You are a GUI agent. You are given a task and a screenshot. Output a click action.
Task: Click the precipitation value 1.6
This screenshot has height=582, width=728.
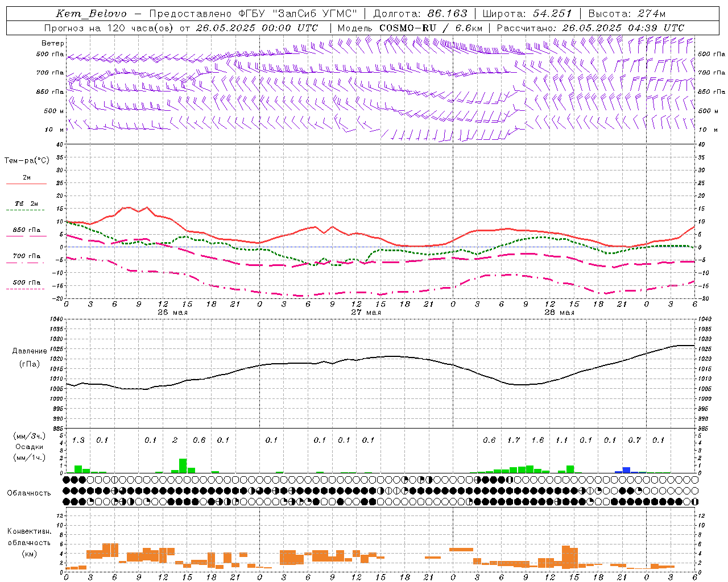pyautogui.click(x=537, y=440)
